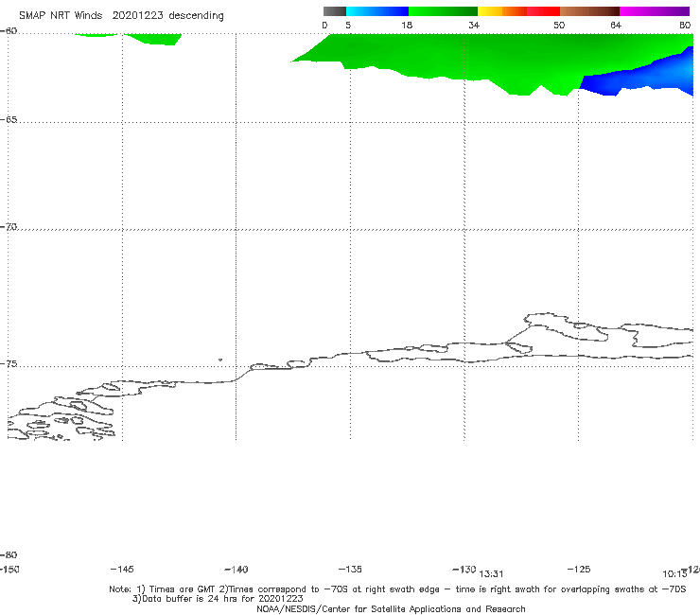Image resolution: width=700 pixels, height=615 pixels.
Task: Click the yellow-to-red segment of the color bar
Action: 518,11
